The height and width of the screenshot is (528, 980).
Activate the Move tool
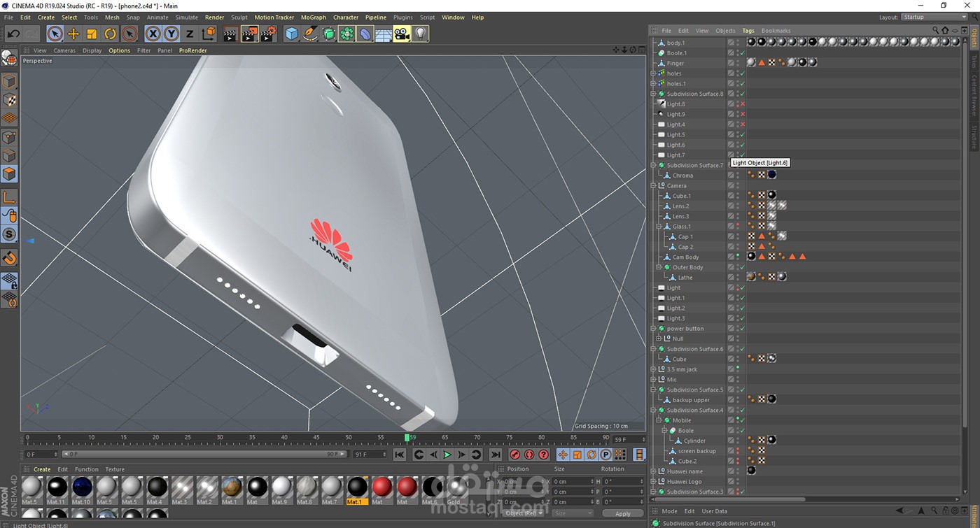(73, 34)
